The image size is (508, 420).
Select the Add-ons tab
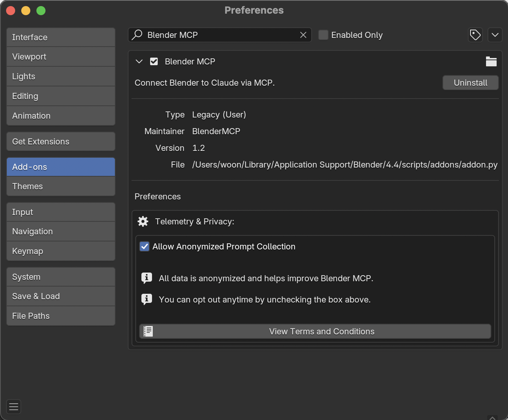tap(61, 167)
